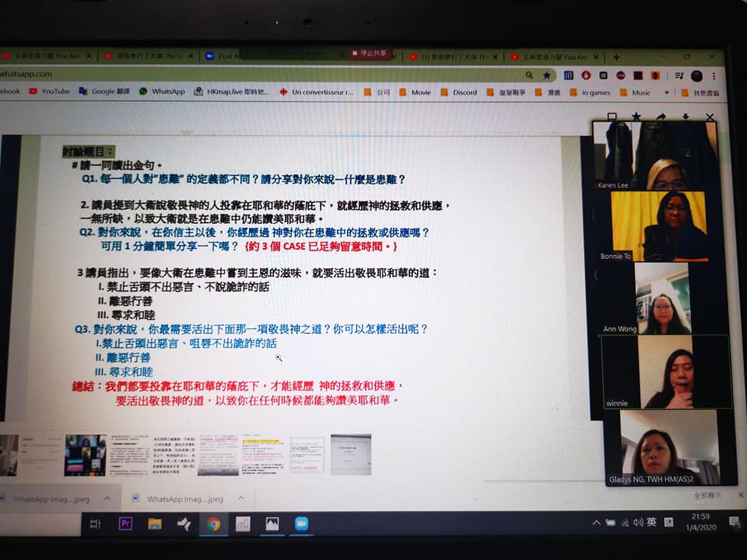Expand the chevron of the second WhatsApp Imag download
The image size is (747, 560).
[241, 499]
